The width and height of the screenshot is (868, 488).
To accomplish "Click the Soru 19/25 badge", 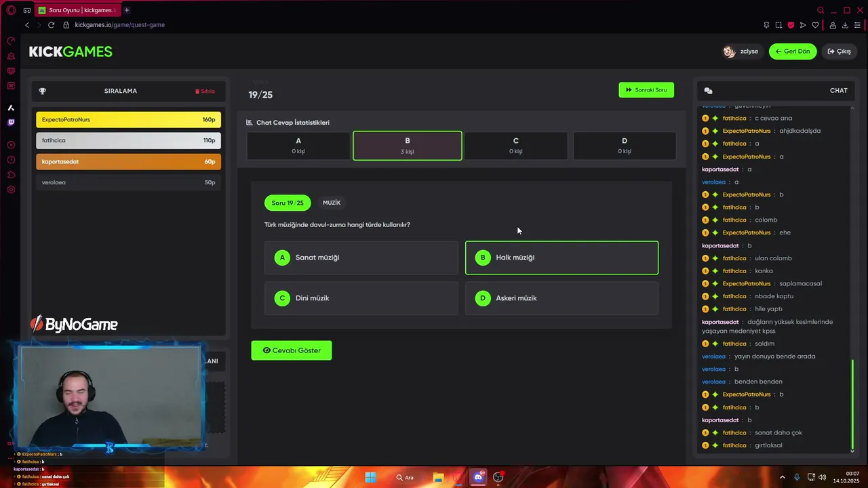I will point(288,203).
